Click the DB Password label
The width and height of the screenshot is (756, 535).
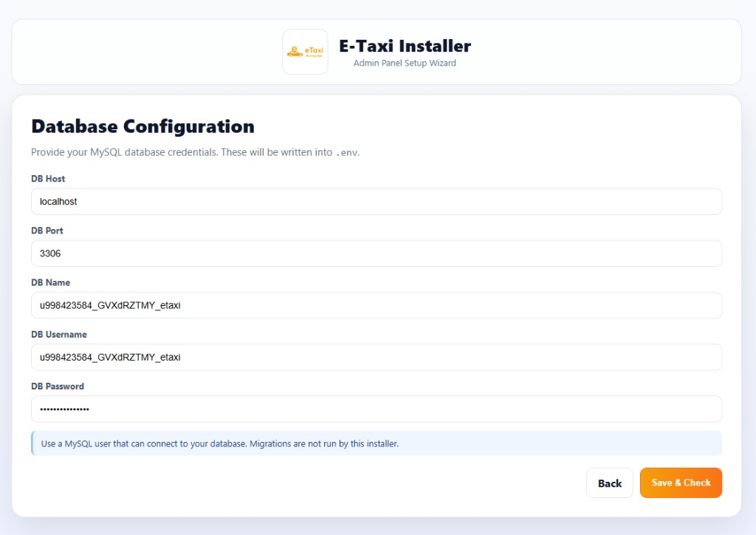[58, 386]
